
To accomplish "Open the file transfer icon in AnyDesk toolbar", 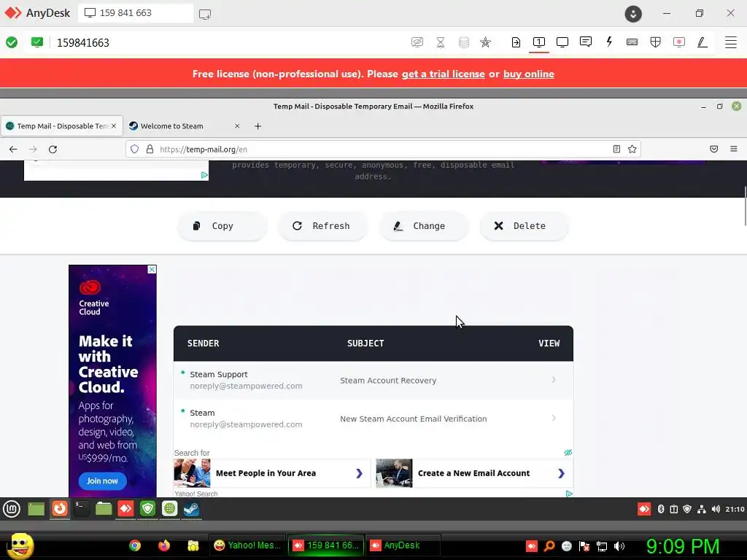I will [x=516, y=42].
